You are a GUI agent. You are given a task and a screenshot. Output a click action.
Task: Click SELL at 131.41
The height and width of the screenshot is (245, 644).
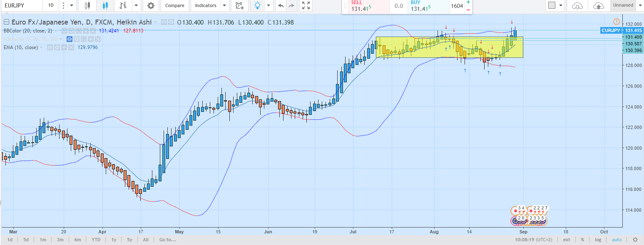point(368,6)
